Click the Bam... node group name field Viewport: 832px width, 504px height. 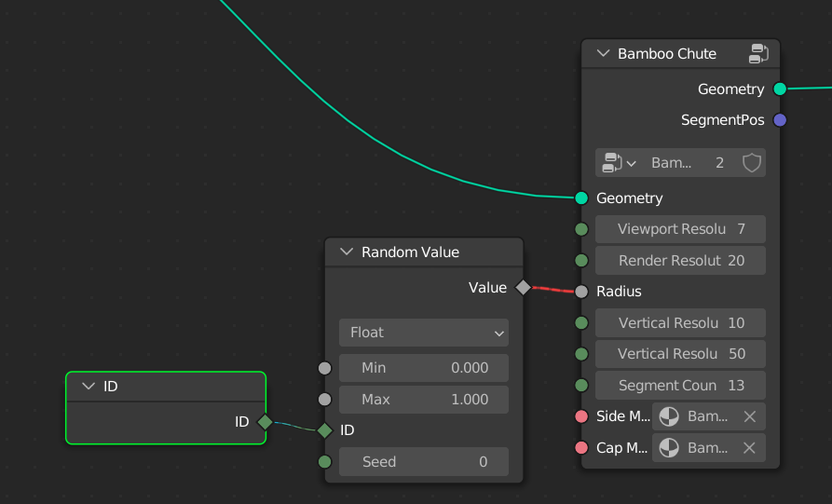coord(672,163)
